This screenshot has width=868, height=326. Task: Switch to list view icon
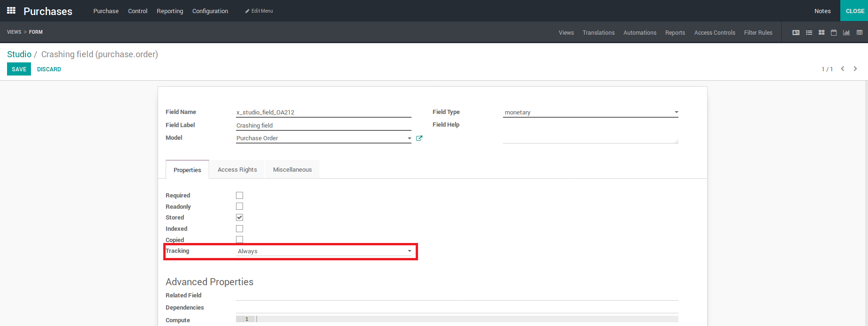pos(809,32)
